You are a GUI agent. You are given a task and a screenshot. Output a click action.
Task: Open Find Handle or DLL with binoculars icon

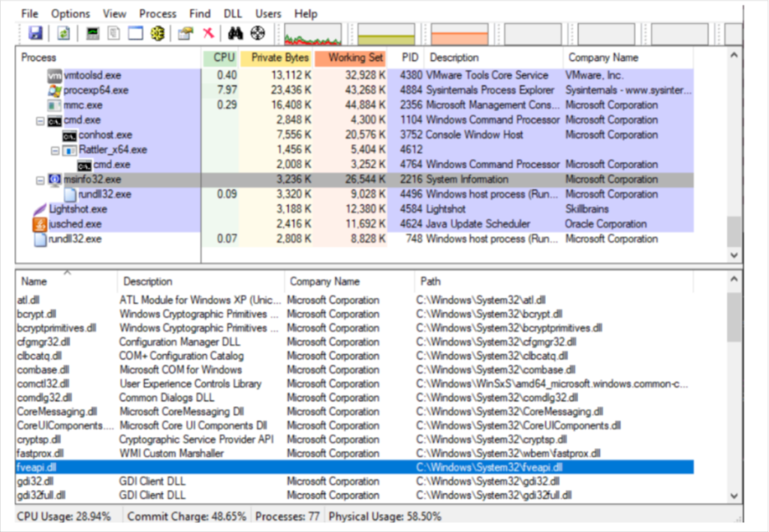click(x=234, y=33)
